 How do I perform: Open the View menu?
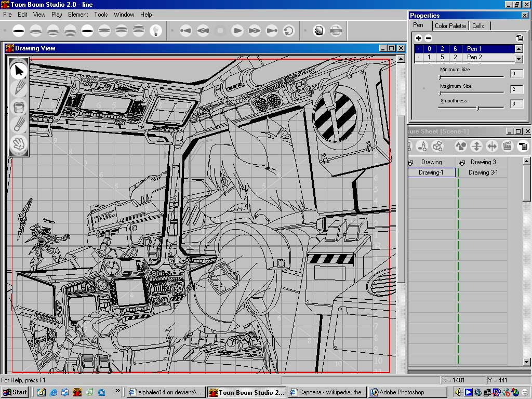(x=39, y=15)
